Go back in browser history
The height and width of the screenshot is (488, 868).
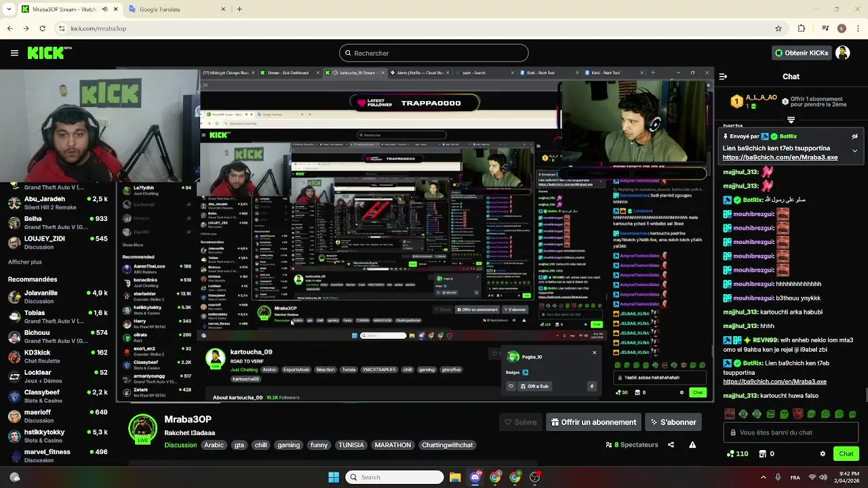[x=9, y=28]
